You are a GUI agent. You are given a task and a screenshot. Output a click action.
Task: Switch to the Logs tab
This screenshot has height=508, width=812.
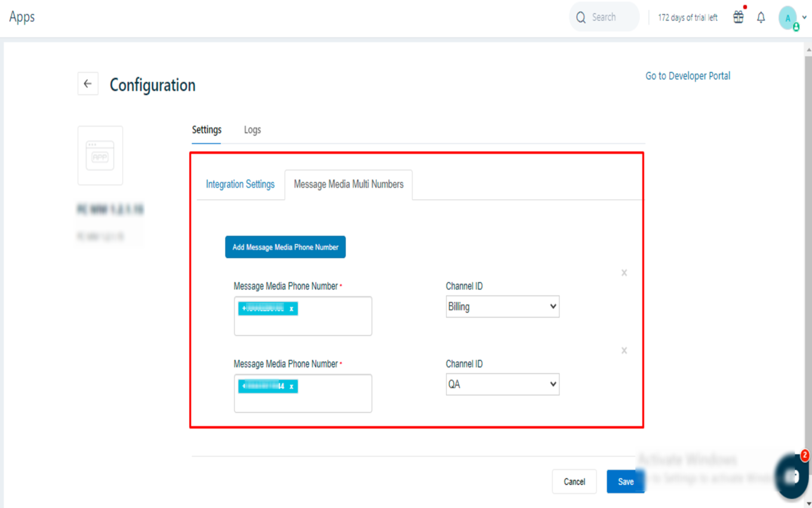pos(252,130)
